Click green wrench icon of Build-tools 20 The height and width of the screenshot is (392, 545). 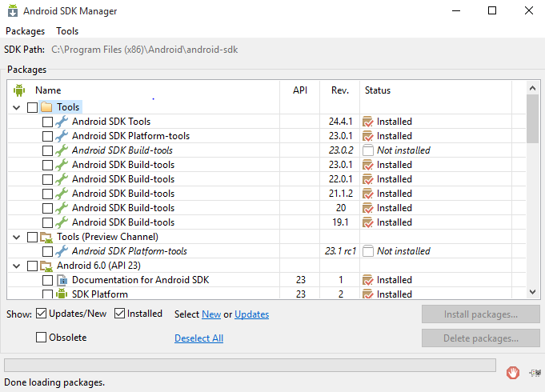[62, 208]
